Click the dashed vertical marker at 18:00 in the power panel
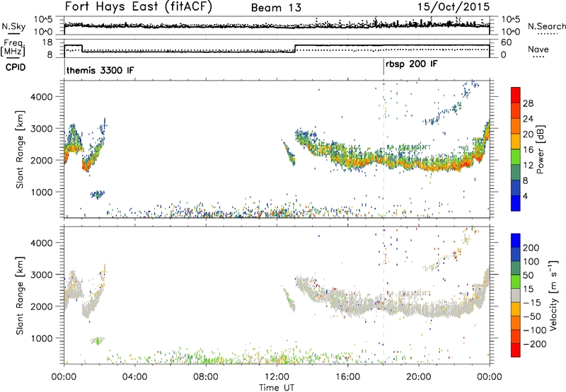The width and height of the screenshot is (566, 392). tap(383, 149)
